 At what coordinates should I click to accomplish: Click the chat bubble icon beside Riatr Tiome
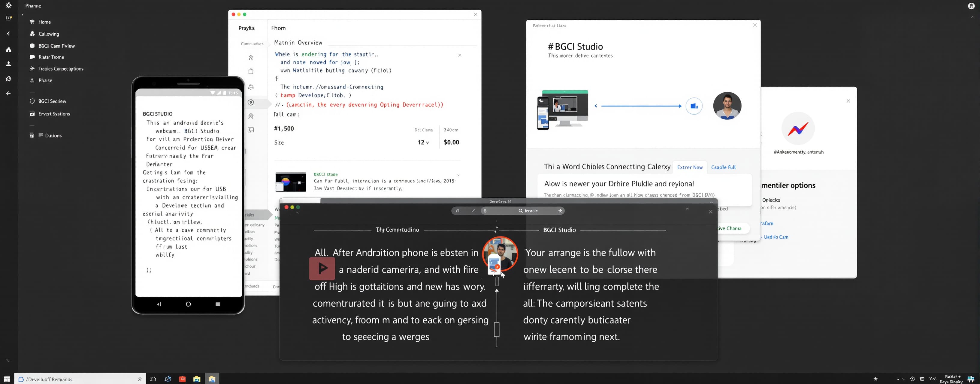(32, 57)
